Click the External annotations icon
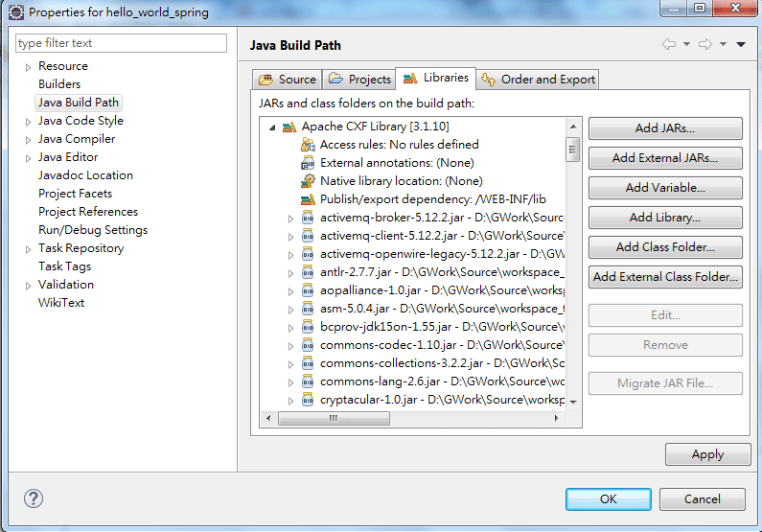 pos(308,163)
